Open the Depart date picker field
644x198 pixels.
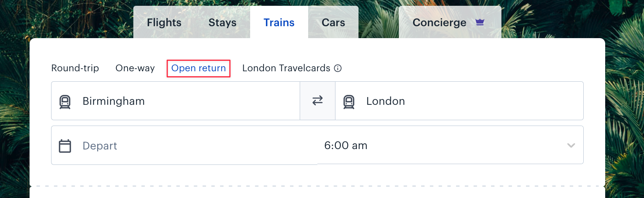click(184, 146)
